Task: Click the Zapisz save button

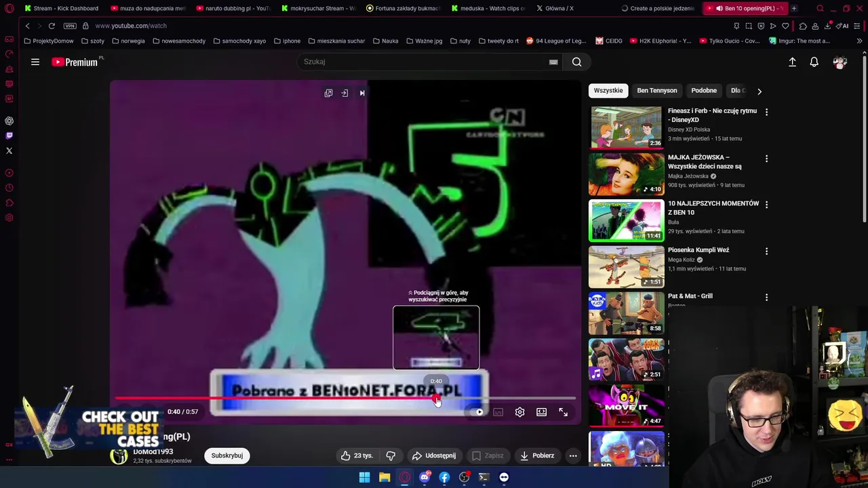Action: pyautogui.click(x=488, y=455)
